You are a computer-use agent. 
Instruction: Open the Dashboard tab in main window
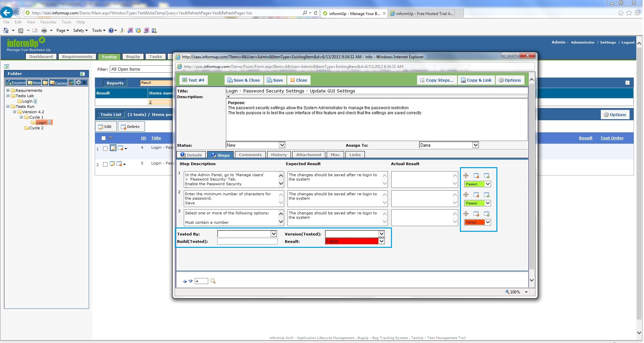point(41,57)
